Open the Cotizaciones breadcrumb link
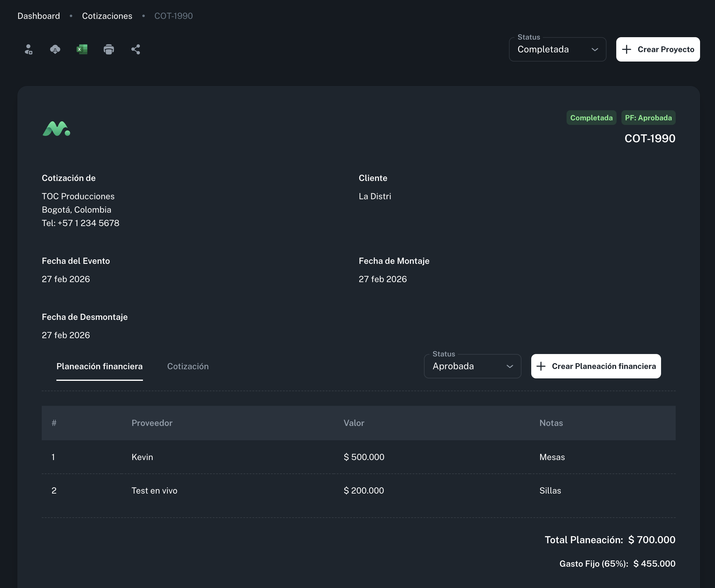 (107, 16)
